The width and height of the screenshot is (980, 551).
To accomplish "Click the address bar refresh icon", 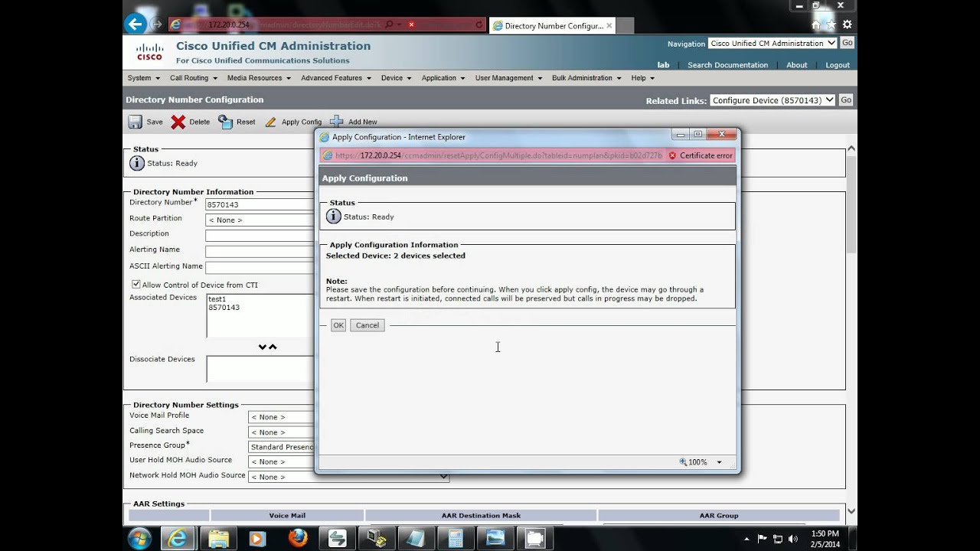I will (479, 24).
